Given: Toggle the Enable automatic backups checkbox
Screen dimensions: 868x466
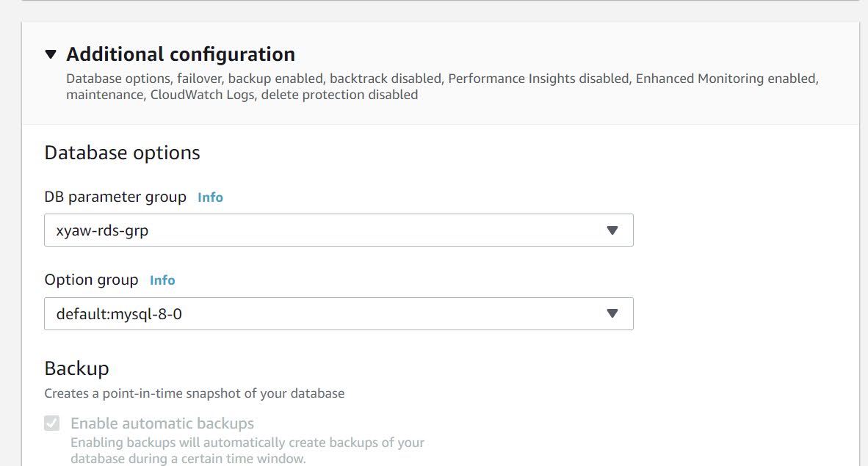Looking at the screenshot, I should (x=51, y=423).
